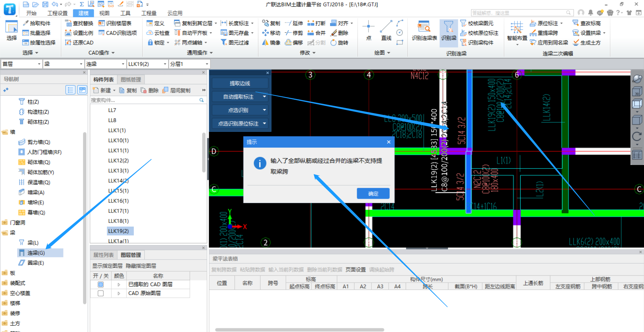Click the 图元过滤 element filter tool
This screenshot has width=644, height=332.
235,43
